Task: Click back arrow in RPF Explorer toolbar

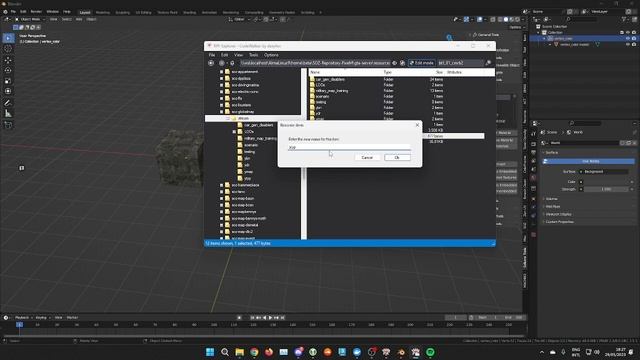Action: (x=211, y=63)
